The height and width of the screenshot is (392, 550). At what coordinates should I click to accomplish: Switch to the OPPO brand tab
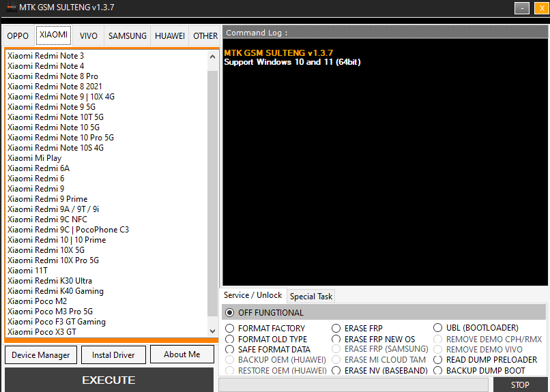[18, 36]
